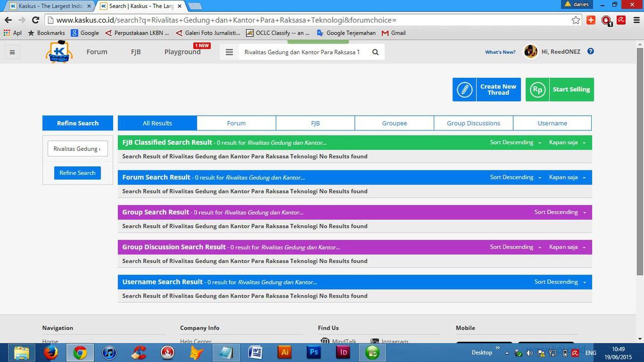Click Create New Thread button
Viewport: 644px width, 362px height.
pyautogui.click(x=487, y=89)
